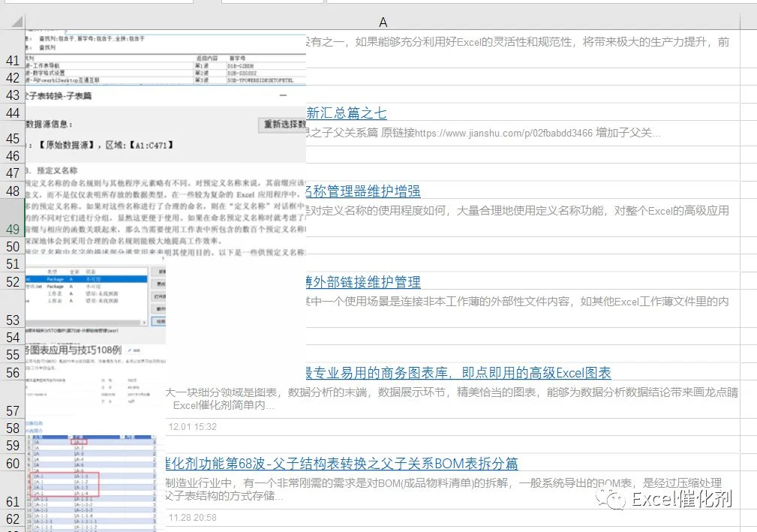Click the text containing the jianshu.com URL
757x532 pixels.
(x=483, y=133)
